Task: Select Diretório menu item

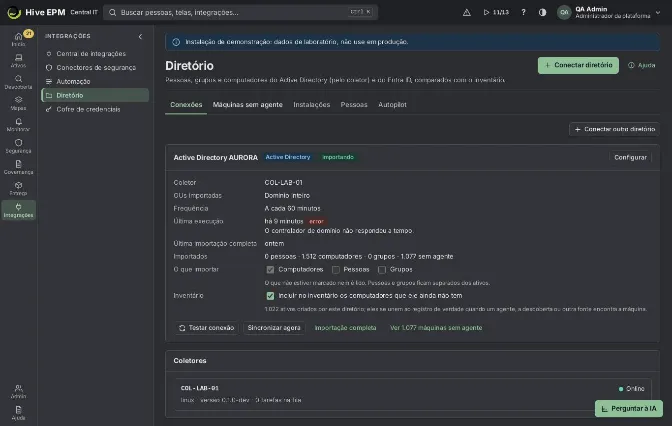Action: [95, 95]
